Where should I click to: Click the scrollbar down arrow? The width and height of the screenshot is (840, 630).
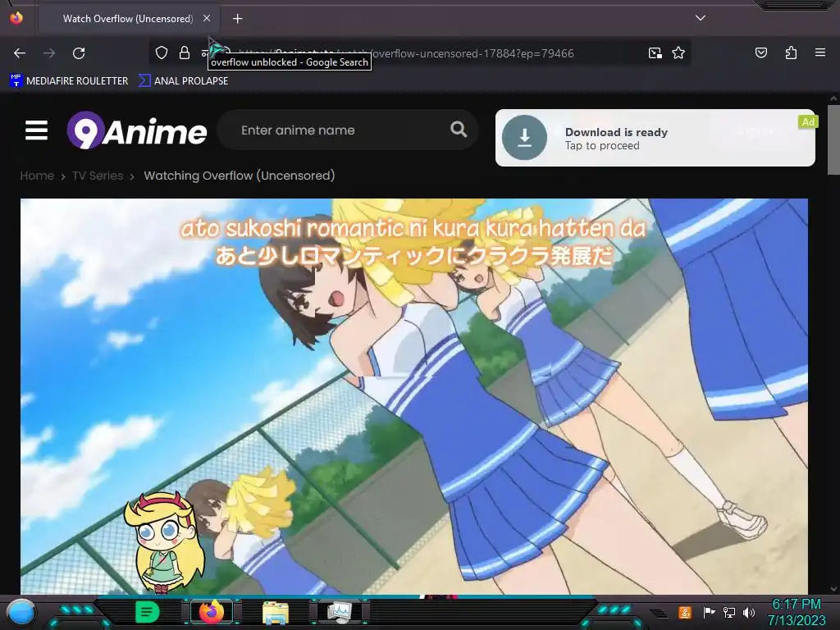tap(833, 589)
